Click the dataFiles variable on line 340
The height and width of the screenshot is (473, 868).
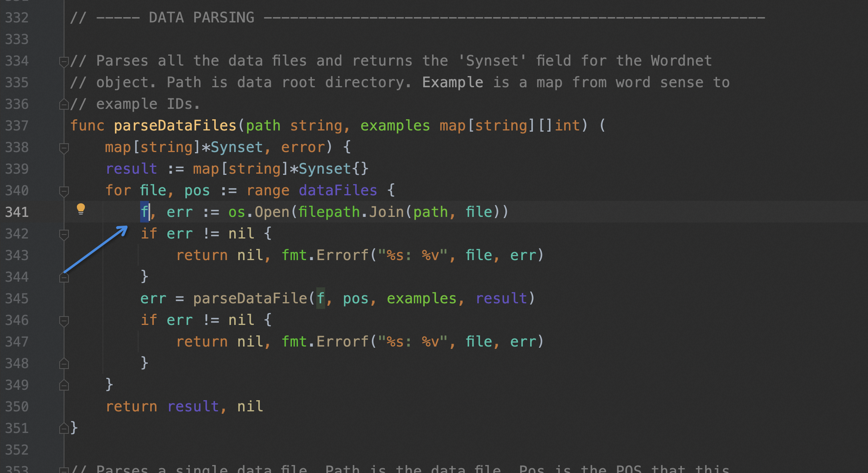pos(338,190)
